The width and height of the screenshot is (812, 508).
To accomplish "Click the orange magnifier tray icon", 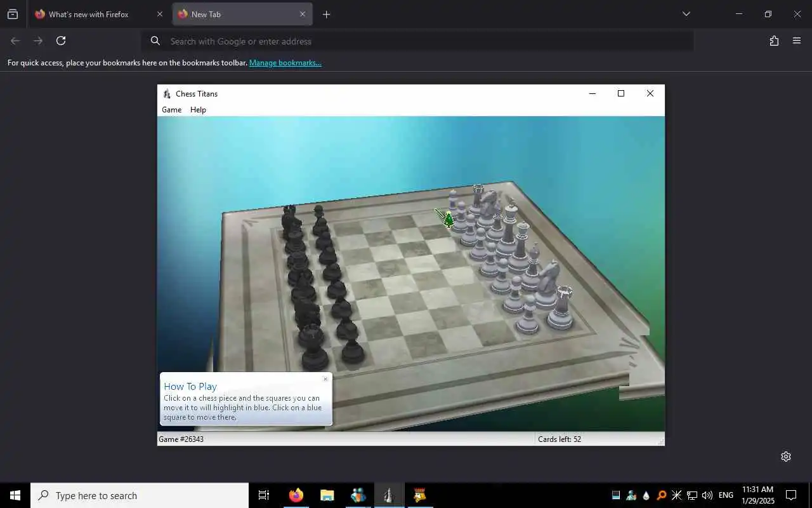I will tap(662, 495).
